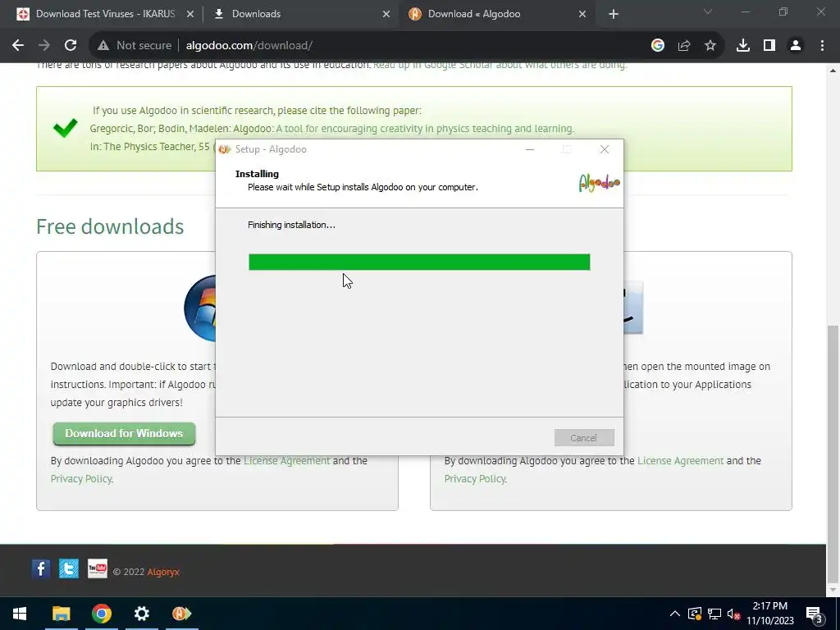
Task: Open the Facebook icon in footer
Action: (x=41, y=568)
